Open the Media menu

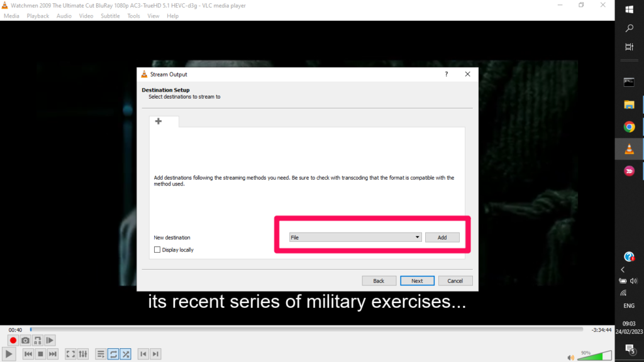point(11,16)
